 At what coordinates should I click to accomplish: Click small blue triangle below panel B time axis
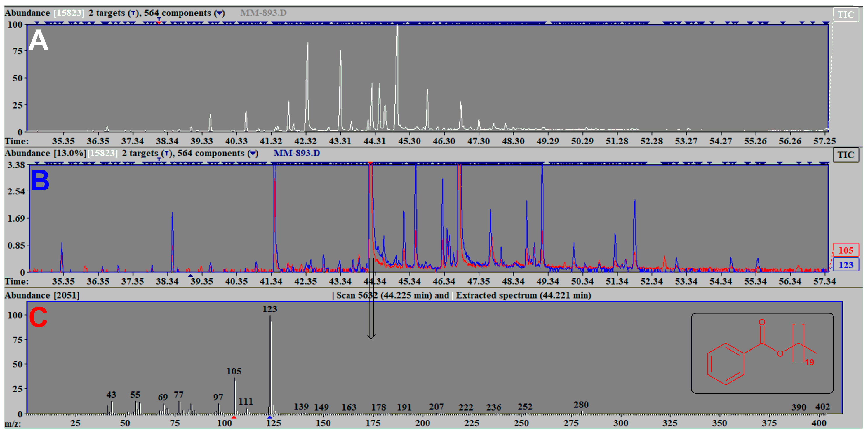pyautogui.click(x=190, y=276)
